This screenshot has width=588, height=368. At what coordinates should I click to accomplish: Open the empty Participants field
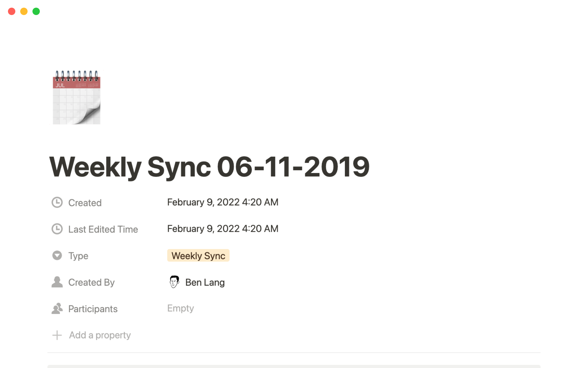[x=180, y=308]
